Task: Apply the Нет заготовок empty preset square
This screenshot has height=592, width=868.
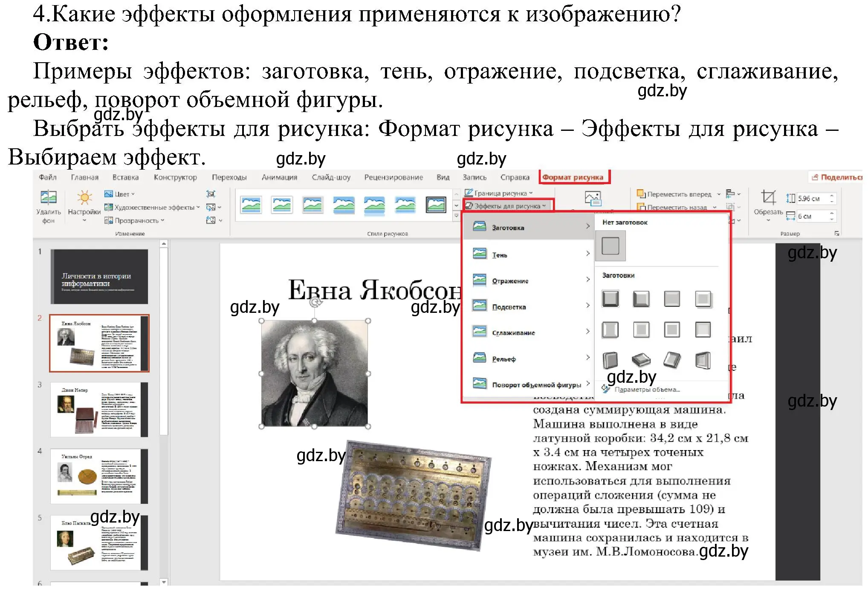Action: [610, 246]
